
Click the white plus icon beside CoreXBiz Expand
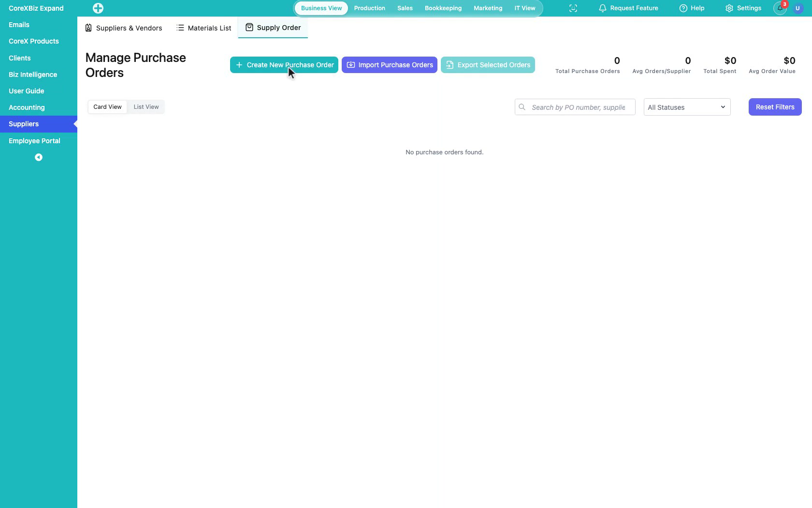(98, 8)
